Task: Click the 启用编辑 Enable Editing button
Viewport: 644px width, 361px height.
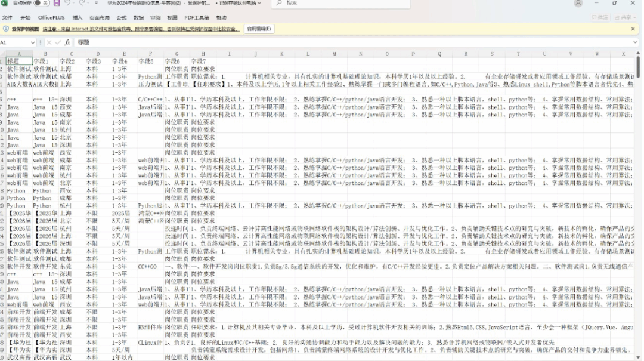Action: coord(259,29)
